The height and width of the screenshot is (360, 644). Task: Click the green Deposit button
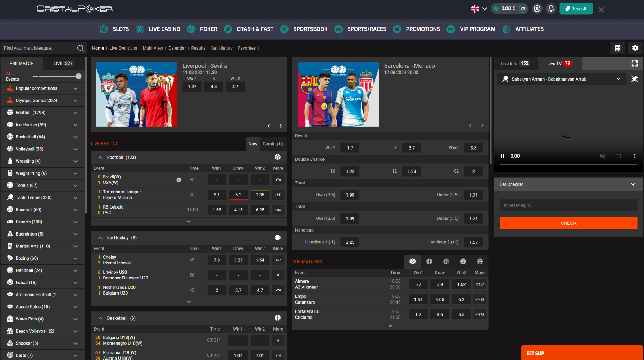(576, 9)
